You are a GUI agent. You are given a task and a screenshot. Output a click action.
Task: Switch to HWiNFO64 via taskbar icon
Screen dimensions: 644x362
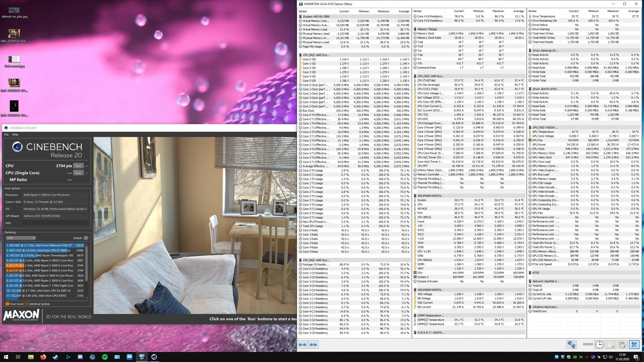[x=142, y=357]
